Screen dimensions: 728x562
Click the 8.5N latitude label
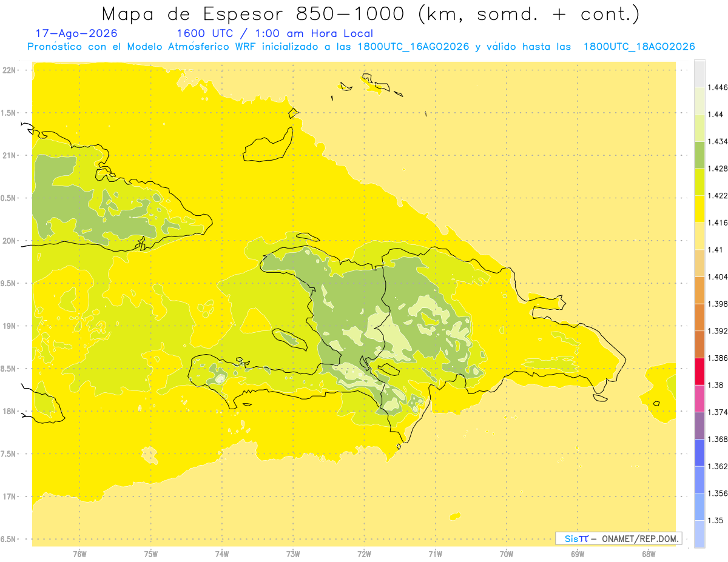(x=9, y=369)
